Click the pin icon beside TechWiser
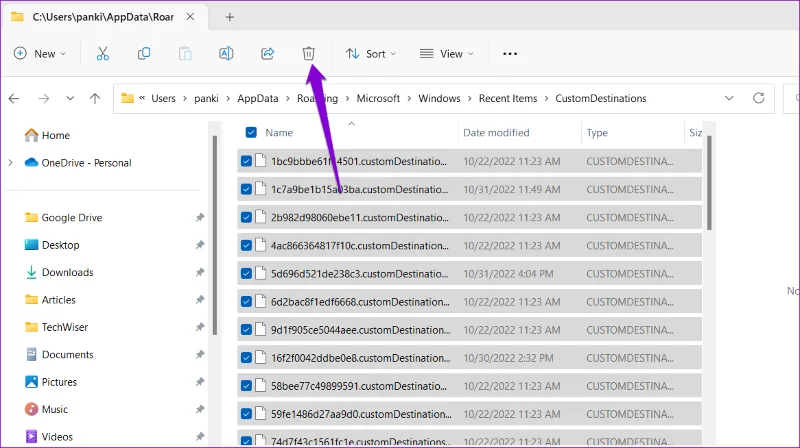800x448 pixels. coord(199,327)
